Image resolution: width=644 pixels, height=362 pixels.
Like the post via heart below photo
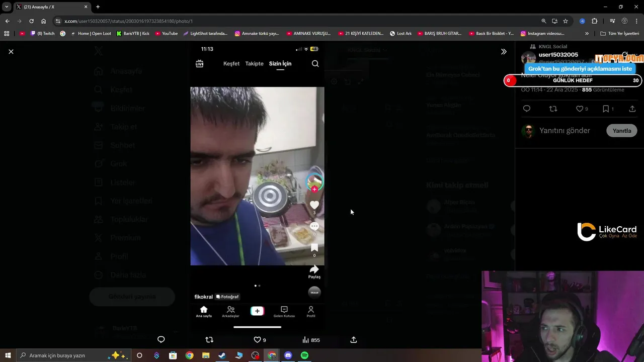260,340
